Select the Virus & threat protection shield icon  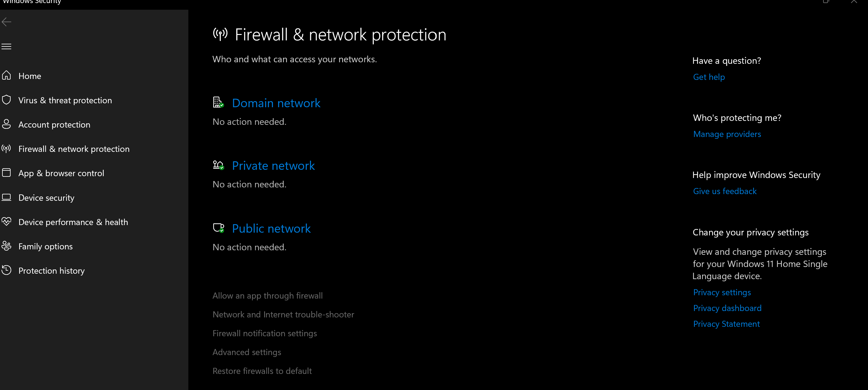[6, 100]
